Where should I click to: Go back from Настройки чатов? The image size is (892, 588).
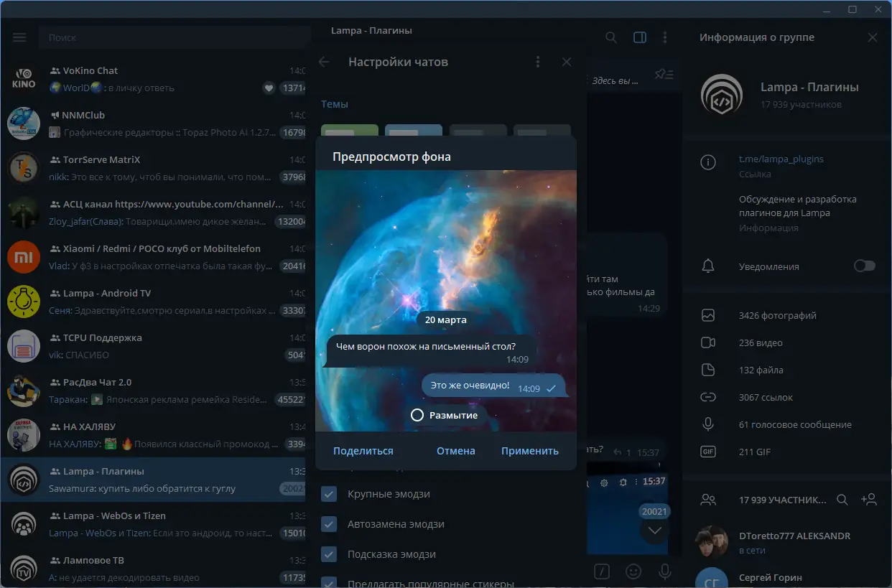pyautogui.click(x=324, y=62)
